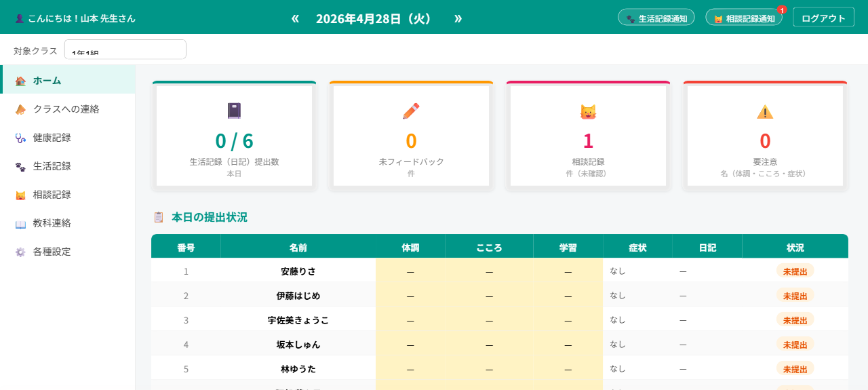Click the open book icon for 教科連絡
Viewport: 868px width, 390px height.
click(x=20, y=223)
